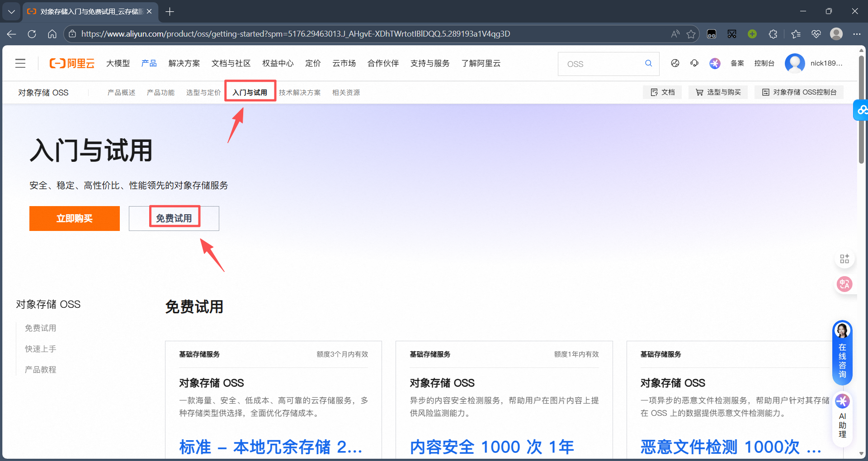Viewport: 868px width, 461px height.
Task: Click the 阿里云 logo
Action: coord(72,63)
